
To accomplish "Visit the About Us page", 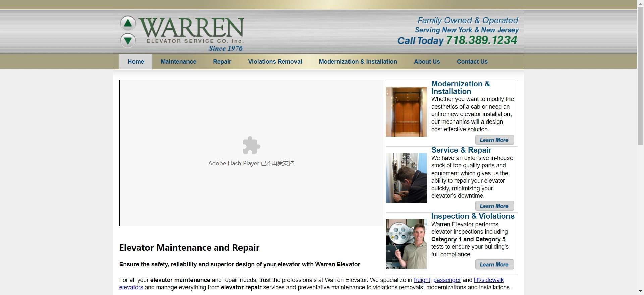I will point(427,62).
